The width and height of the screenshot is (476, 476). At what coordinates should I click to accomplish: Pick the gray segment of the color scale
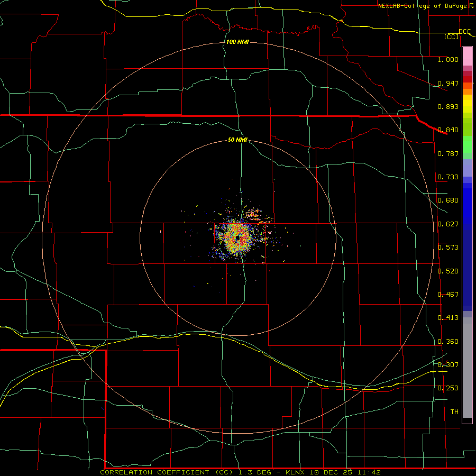click(467, 368)
